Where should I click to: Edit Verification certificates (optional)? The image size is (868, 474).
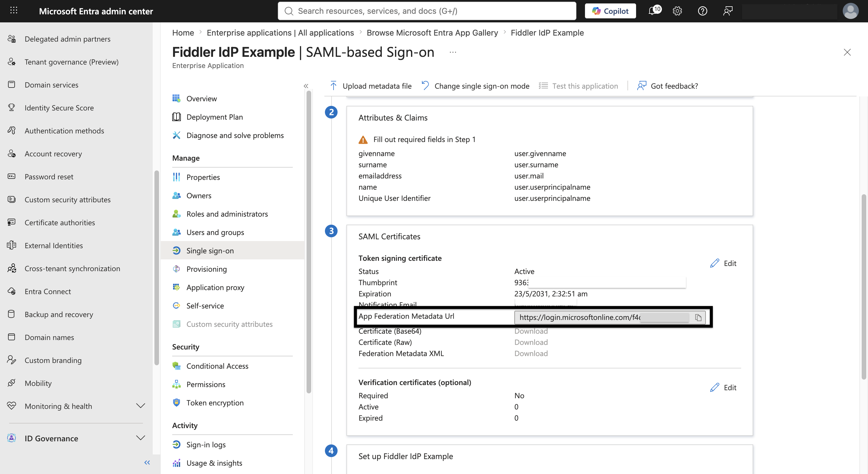pos(723,388)
